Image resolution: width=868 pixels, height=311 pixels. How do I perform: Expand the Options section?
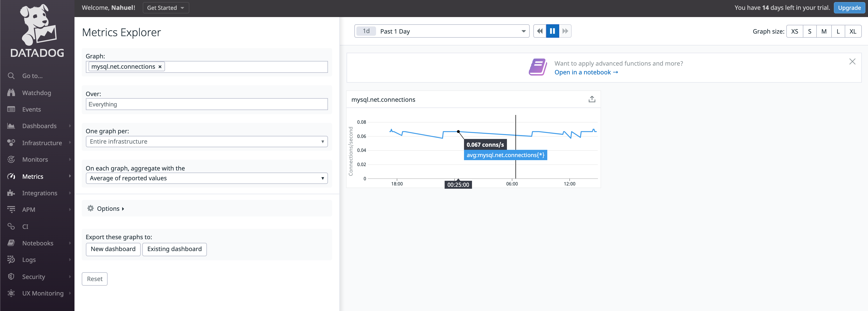[110, 209]
